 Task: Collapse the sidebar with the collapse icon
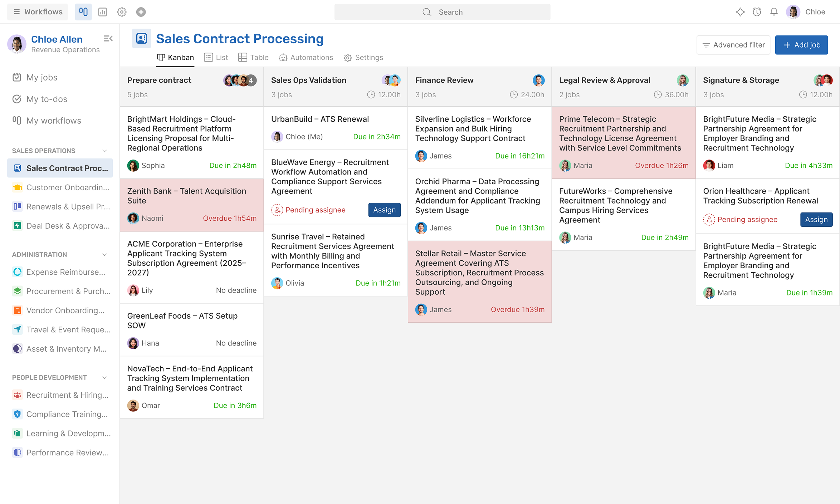tap(108, 39)
